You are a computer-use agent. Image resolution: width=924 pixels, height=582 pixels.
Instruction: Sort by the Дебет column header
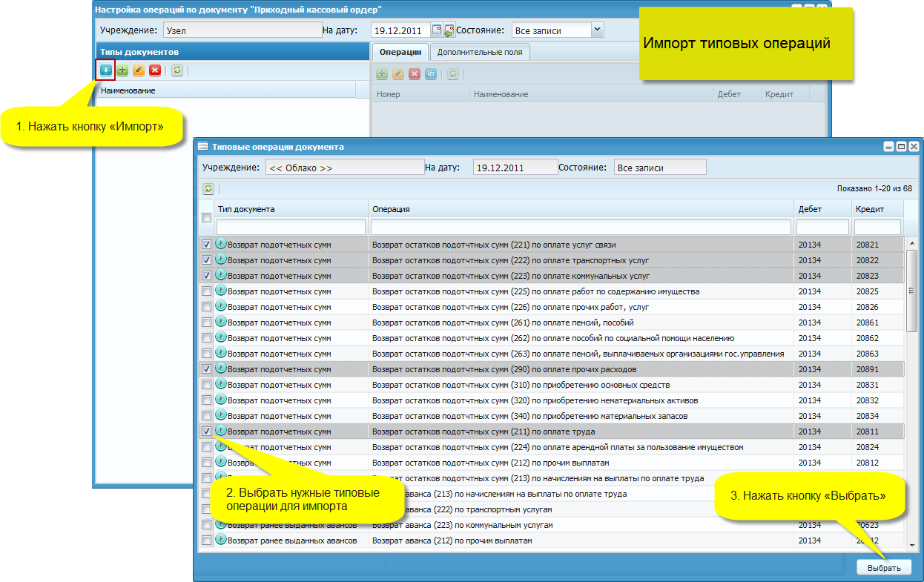click(822, 209)
